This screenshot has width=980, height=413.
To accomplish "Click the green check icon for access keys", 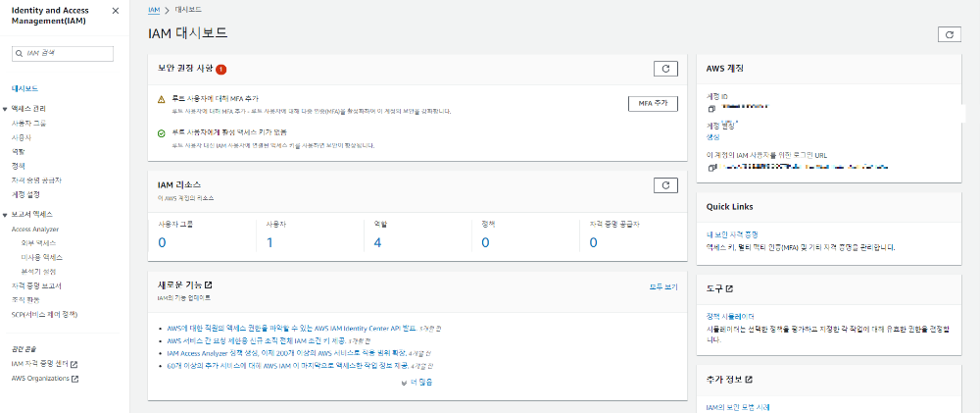I will point(161,133).
